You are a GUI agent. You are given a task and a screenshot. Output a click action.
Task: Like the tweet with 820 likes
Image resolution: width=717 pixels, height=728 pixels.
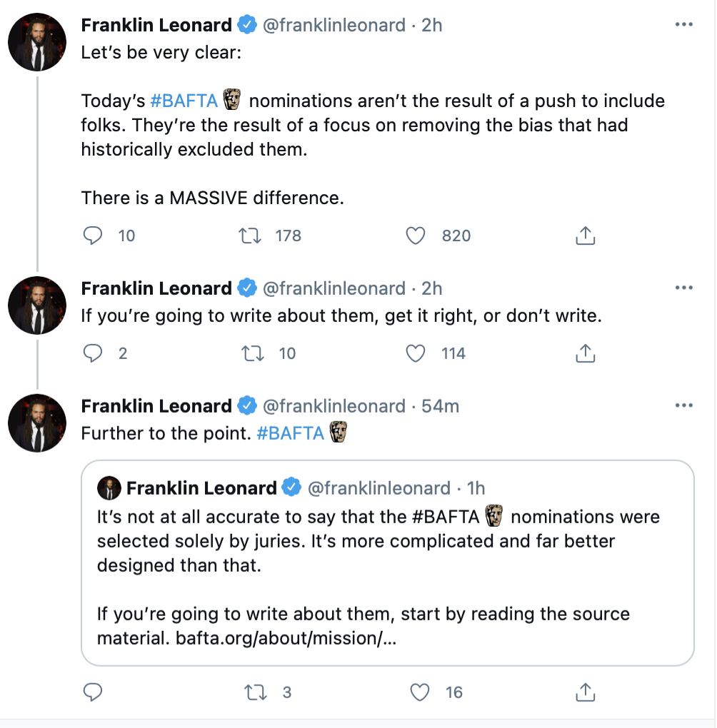(416, 236)
